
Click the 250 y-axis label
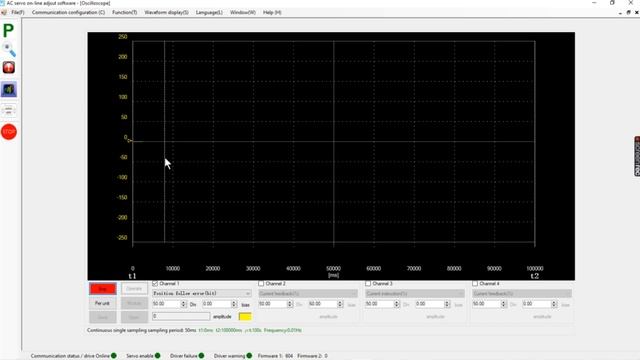(122, 37)
